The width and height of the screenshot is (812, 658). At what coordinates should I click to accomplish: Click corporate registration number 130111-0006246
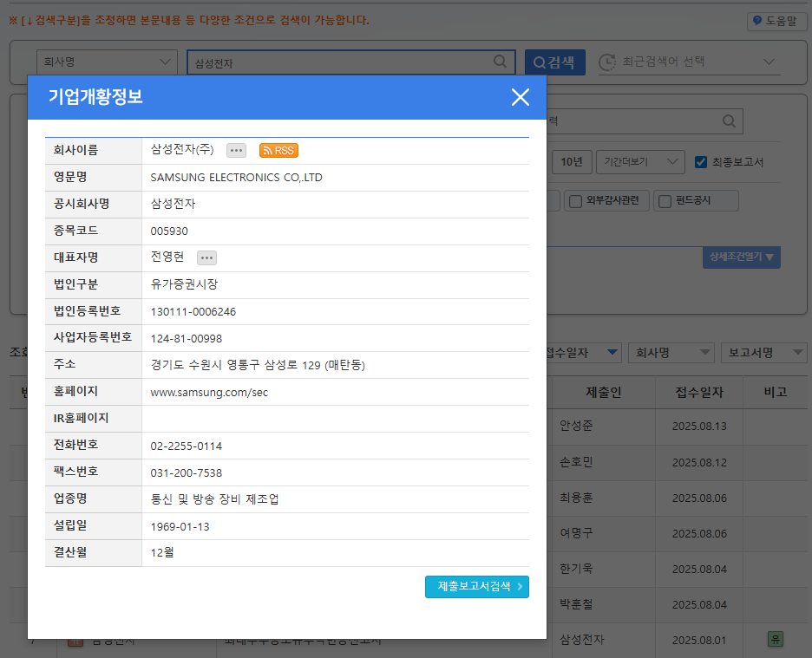coord(193,311)
